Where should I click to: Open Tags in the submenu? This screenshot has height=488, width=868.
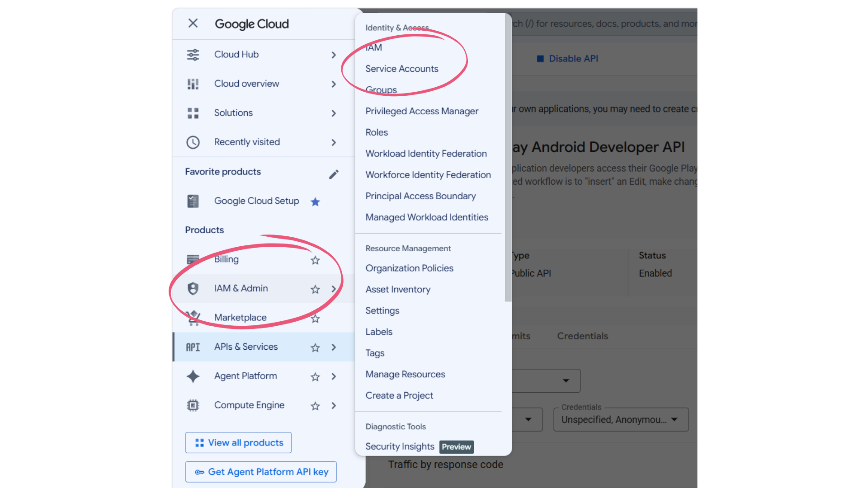pos(375,353)
